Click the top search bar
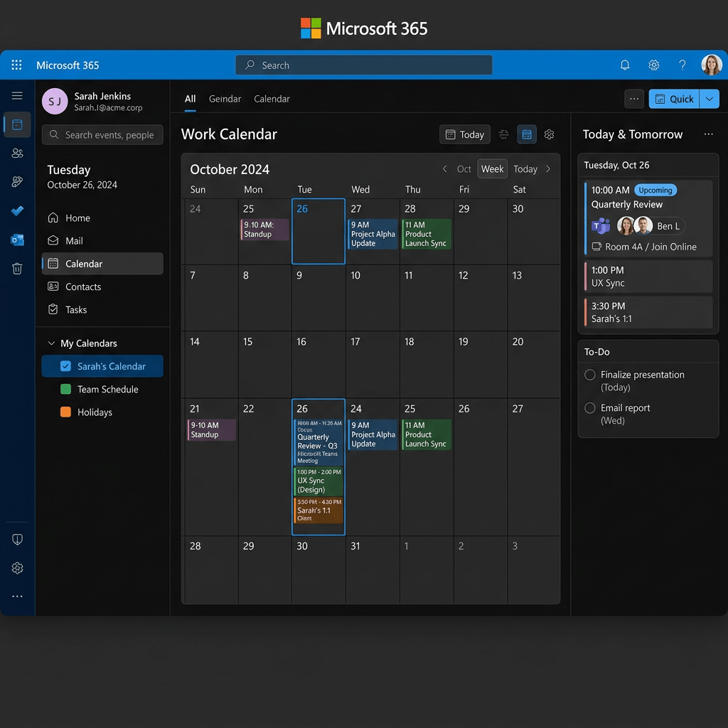This screenshot has width=728, height=728. pos(364,65)
